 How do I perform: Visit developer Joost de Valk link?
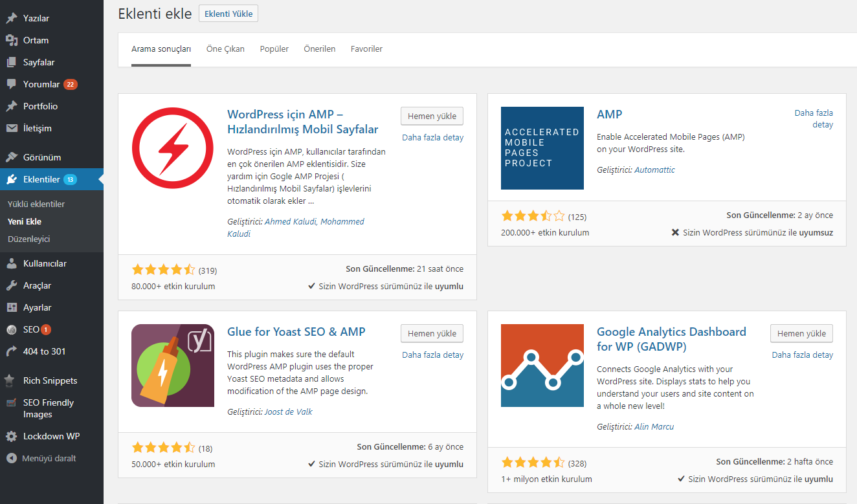click(x=289, y=412)
